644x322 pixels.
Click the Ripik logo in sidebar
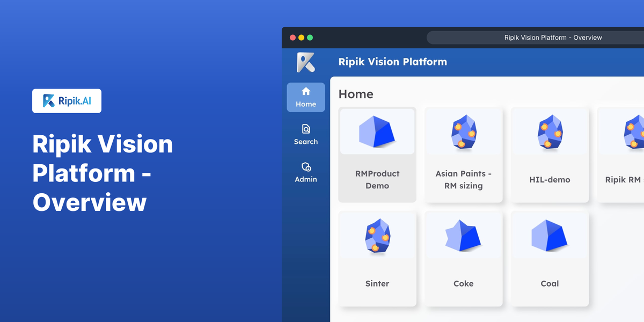(x=306, y=62)
